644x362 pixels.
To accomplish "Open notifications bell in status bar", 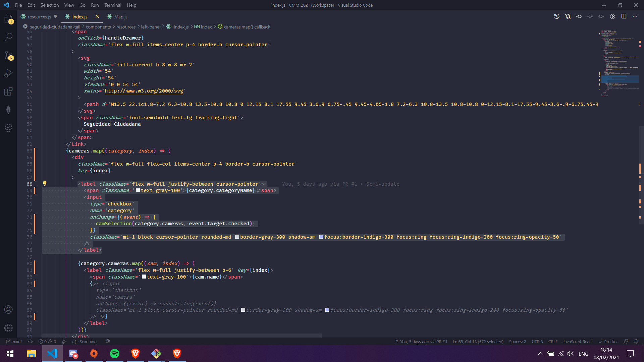I will coord(636,342).
